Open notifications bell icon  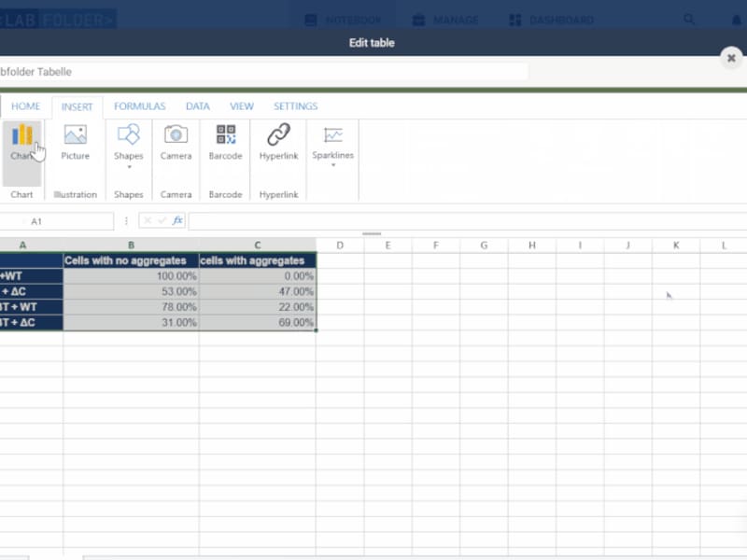(x=737, y=20)
